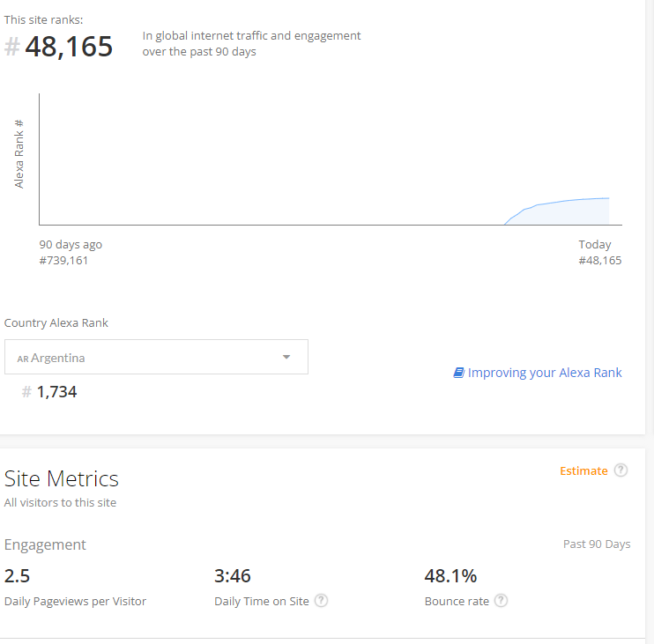Click the 48.1% bounce rate value
The image size is (654, 644).
(x=450, y=576)
